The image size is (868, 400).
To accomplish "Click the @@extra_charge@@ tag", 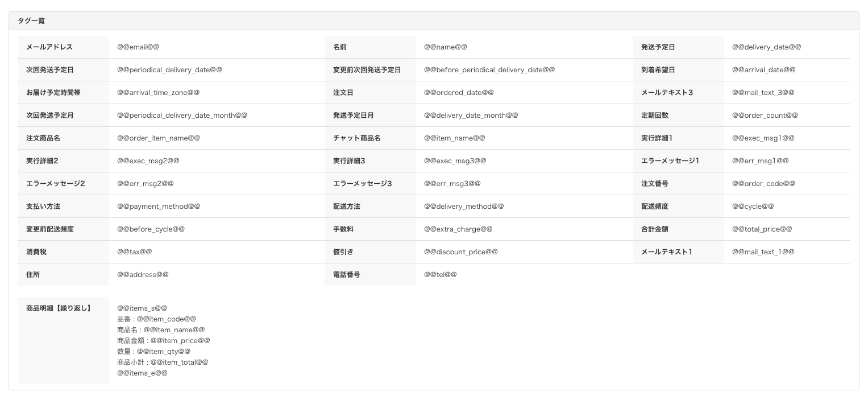I will pyautogui.click(x=458, y=229).
